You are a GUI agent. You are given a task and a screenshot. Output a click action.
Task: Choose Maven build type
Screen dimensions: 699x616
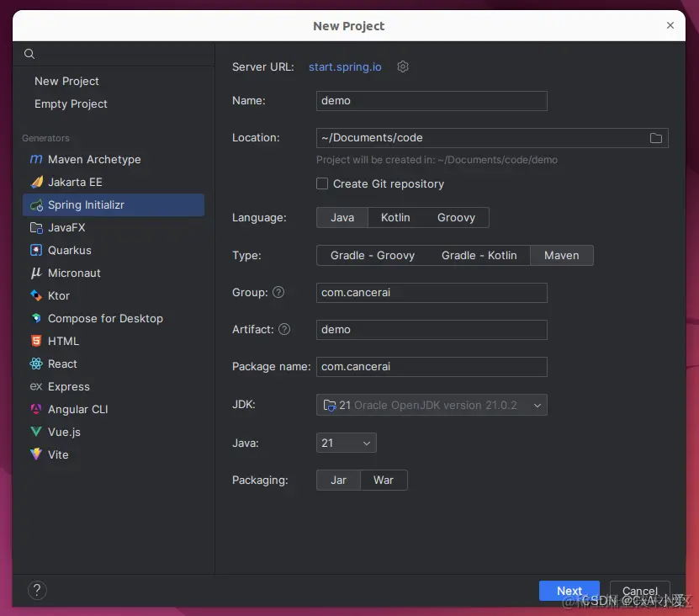(x=561, y=256)
